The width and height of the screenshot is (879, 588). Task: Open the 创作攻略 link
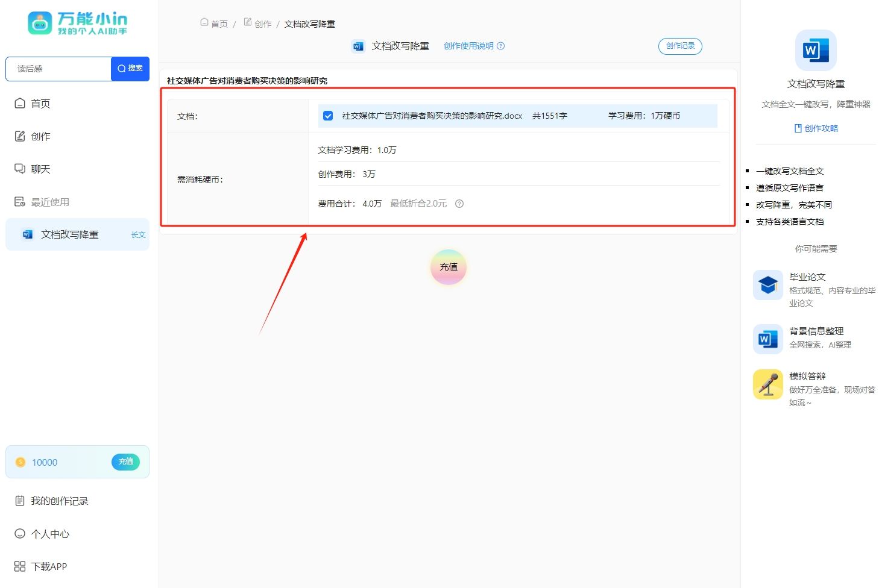coord(821,128)
